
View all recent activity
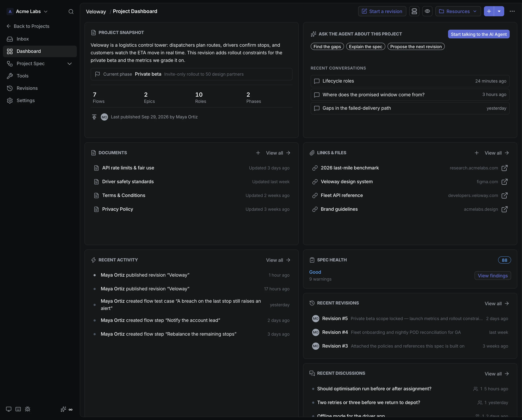tap(278, 260)
